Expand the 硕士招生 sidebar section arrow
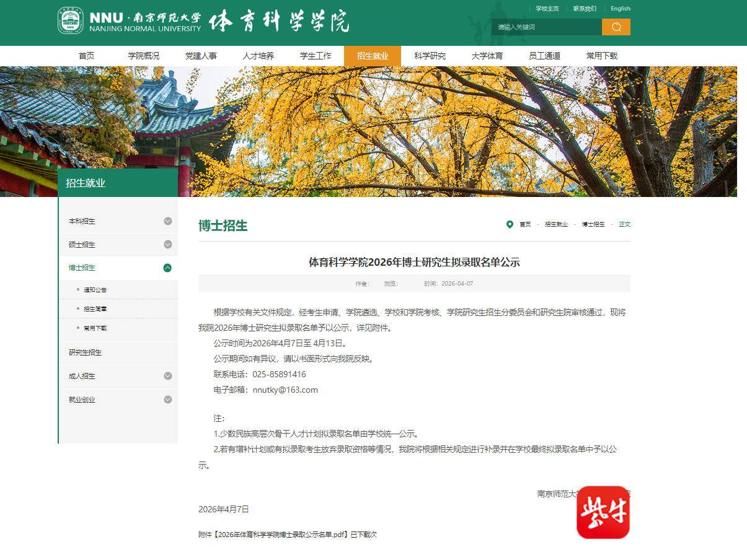747x560 pixels. (167, 245)
